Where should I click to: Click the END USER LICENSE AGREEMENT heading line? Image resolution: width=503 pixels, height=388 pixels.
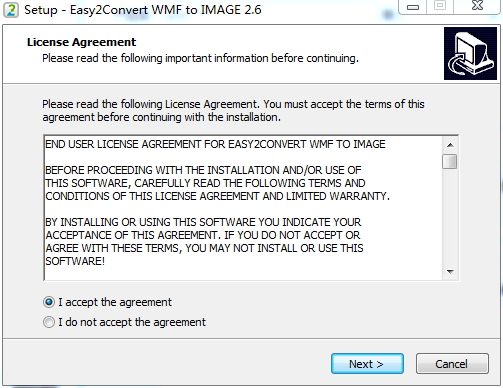coord(215,144)
